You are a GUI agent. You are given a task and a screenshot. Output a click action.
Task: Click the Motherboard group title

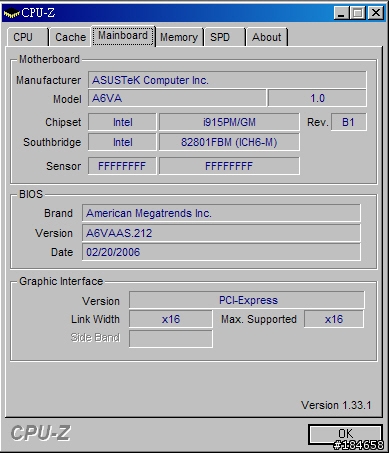[x=49, y=59]
